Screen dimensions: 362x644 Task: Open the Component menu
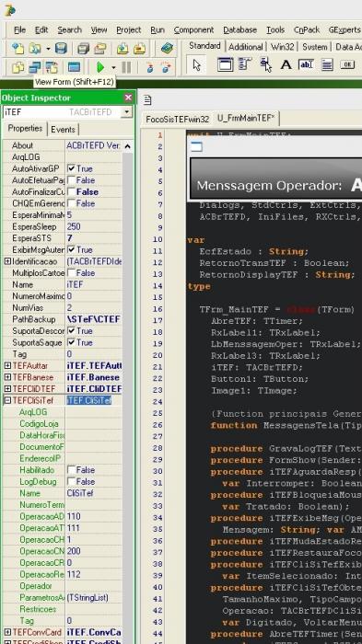click(x=193, y=30)
